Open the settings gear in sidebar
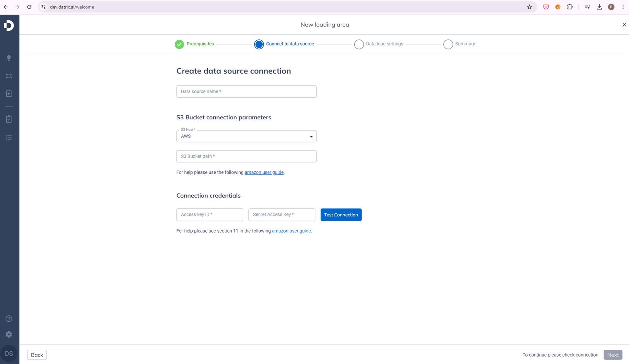Image resolution: width=629 pixels, height=364 pixels. pyautogui.click(x=9, y=334)
